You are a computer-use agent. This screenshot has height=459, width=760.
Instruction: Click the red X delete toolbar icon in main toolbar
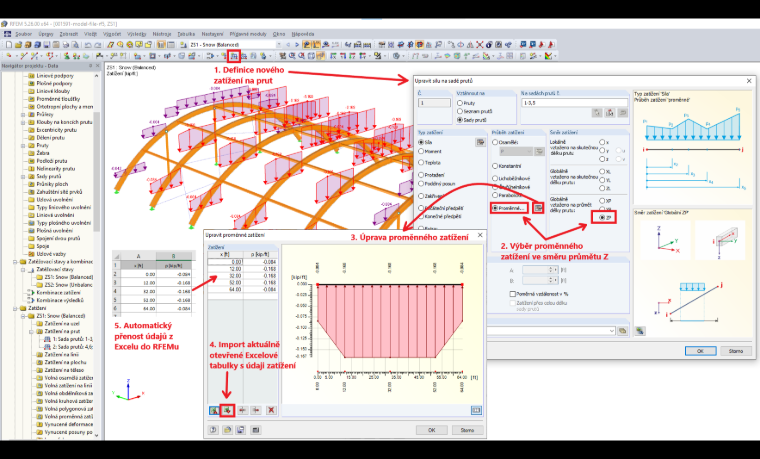coord(479,45)
